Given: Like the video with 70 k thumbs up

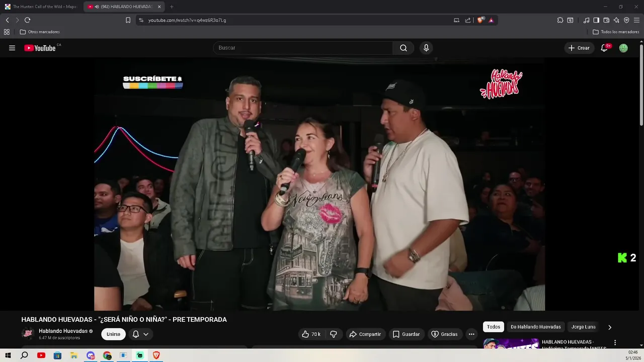Looking at the screenshot, I should 311,334.
